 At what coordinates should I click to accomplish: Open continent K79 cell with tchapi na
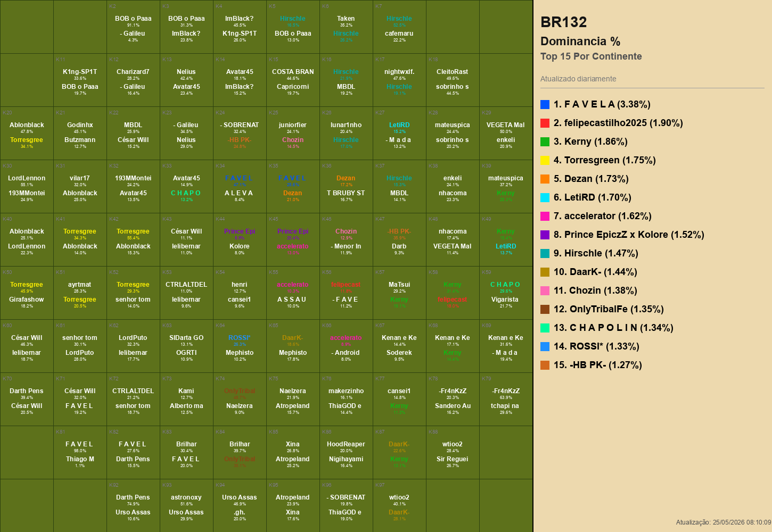506,399
